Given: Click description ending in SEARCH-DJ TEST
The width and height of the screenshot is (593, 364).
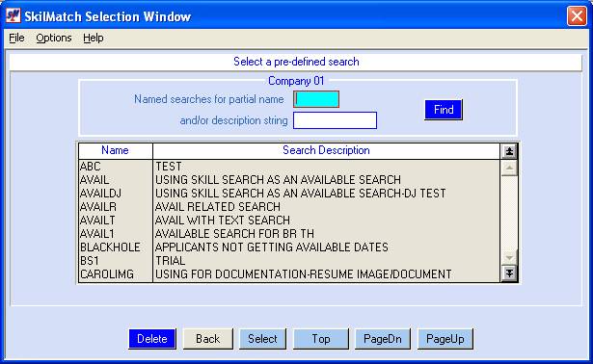Looking at the screenshot, I should [x=300, y=194].
